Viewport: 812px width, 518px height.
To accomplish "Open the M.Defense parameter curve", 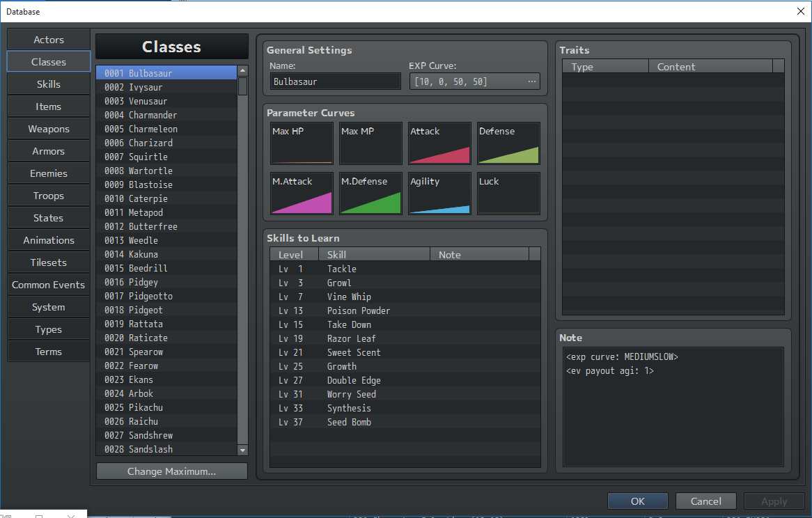I will coord(370,194).
